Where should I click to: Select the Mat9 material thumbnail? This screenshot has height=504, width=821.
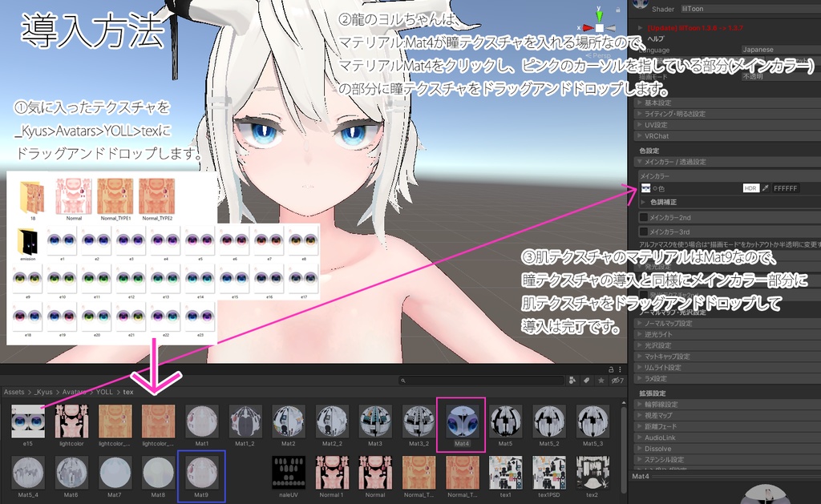point(202,473)
